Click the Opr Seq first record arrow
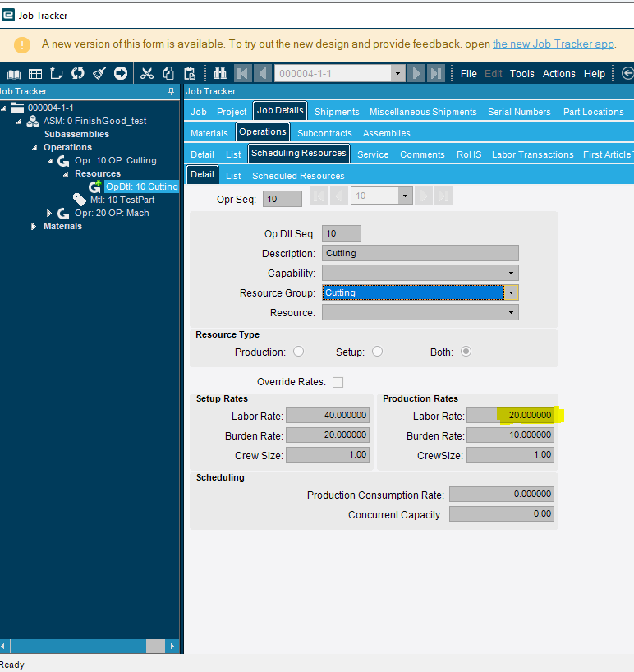Viewport: 634px width, 672px height. [x=319, y=196]
